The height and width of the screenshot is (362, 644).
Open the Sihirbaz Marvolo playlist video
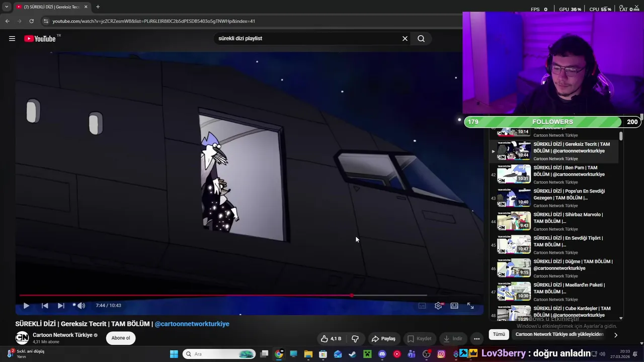click(x=553, y=221)
